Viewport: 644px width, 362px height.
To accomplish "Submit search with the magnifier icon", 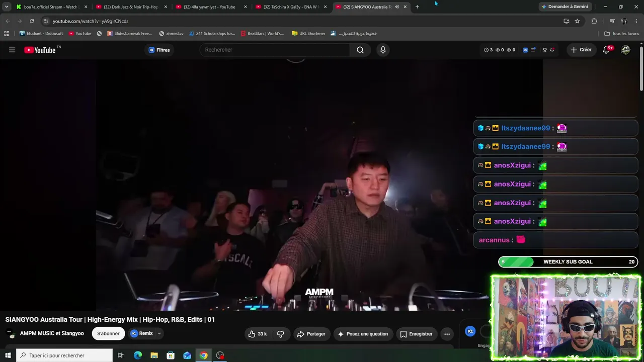I will (x=360, y=50).
